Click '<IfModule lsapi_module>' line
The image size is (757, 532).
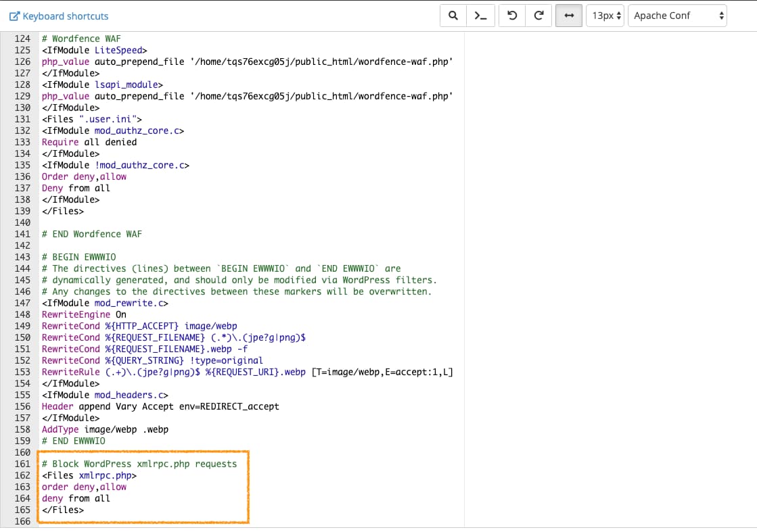click(102, 84)
